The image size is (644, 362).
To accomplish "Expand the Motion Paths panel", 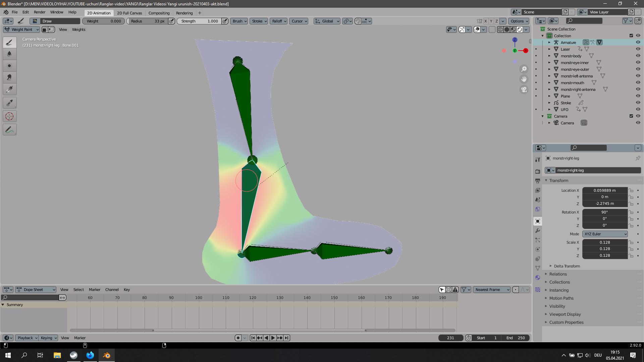I will pyautogui.click(x=561, y=298).
